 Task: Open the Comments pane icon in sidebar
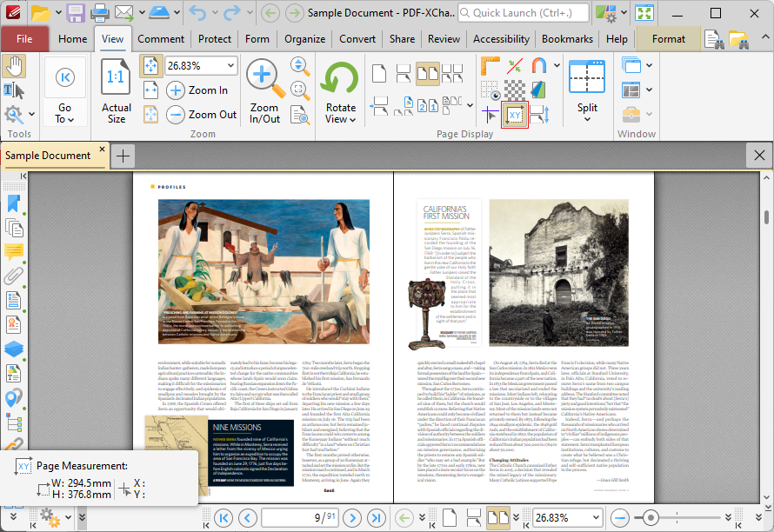pyautogui.click(x=14, y=252)
